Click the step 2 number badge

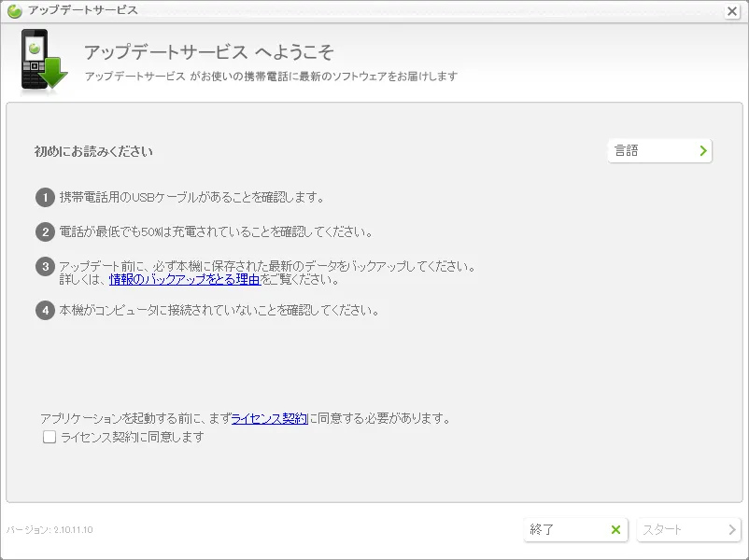point(45,232)
